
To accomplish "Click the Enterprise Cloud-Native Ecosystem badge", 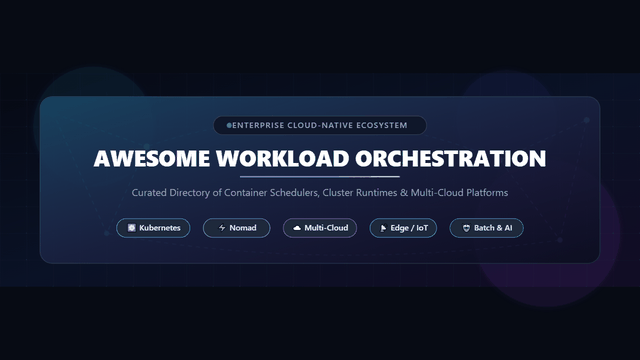I will [x=320, y=125].
